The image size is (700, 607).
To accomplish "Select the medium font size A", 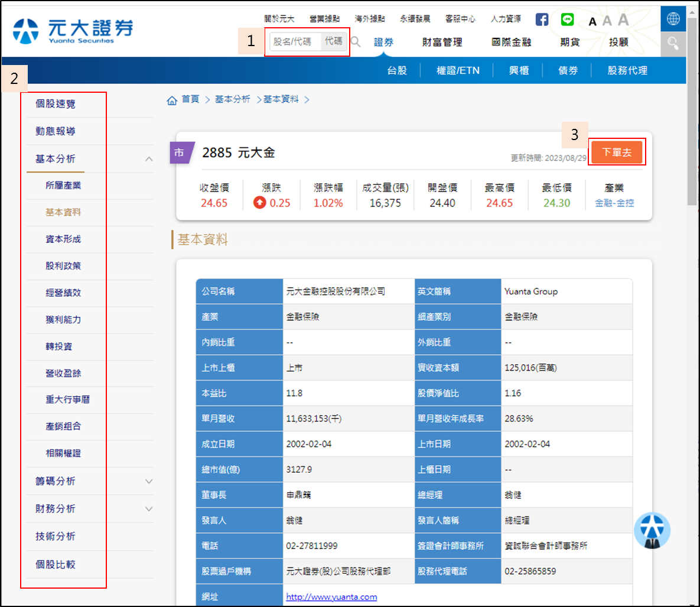I will click(x=607, y=21).
